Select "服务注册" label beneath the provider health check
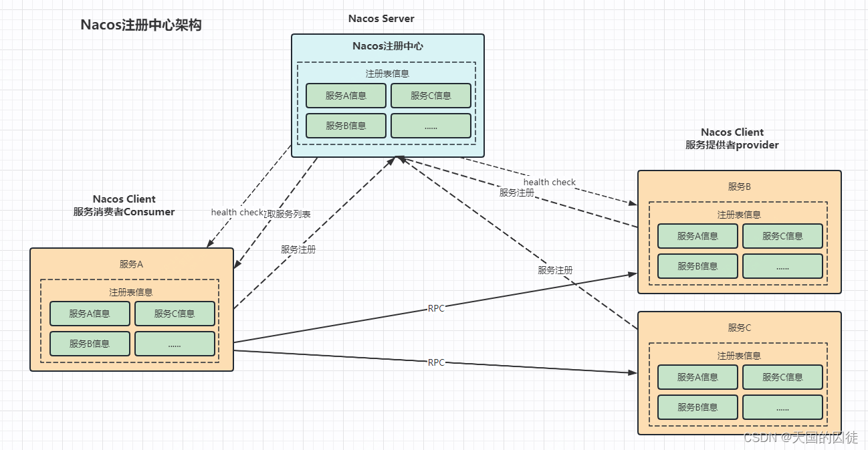Image resolution: width=868 pixels, height=450 pixels. click(517, 193)
